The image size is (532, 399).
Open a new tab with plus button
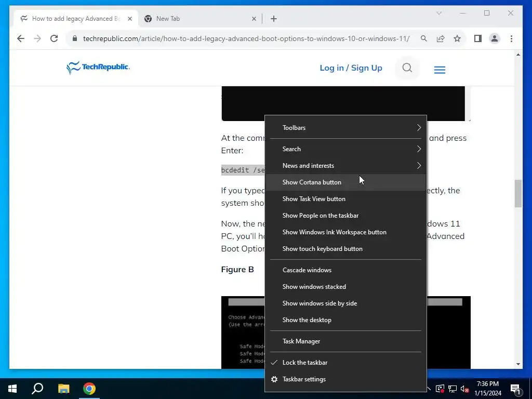point(273,19)
